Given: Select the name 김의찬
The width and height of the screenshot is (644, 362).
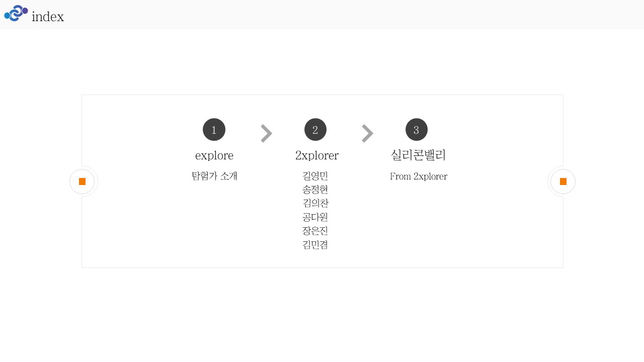Looking at the screenshot, I should pos(315,203).
